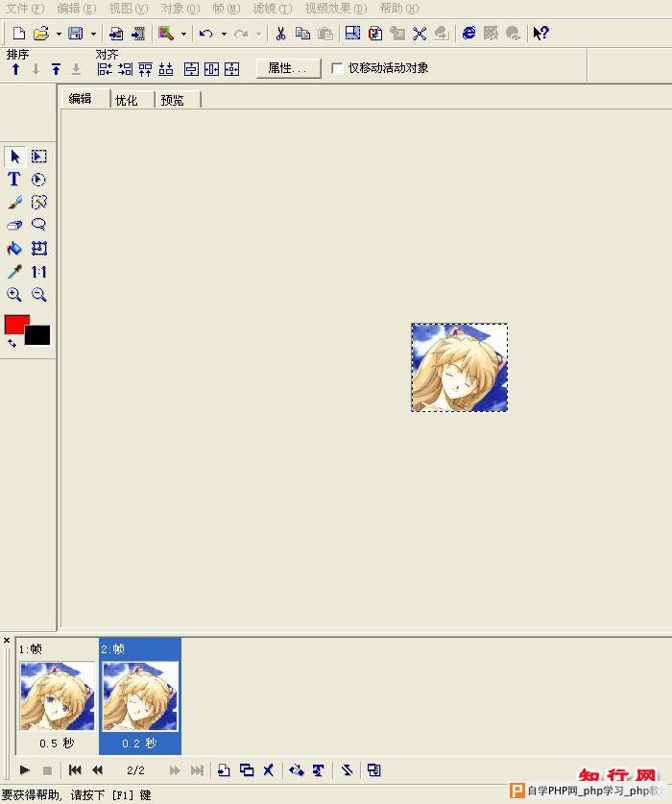The image size is (672, 804).
Task: Click the 属性... button
Action: coord(288,69)
